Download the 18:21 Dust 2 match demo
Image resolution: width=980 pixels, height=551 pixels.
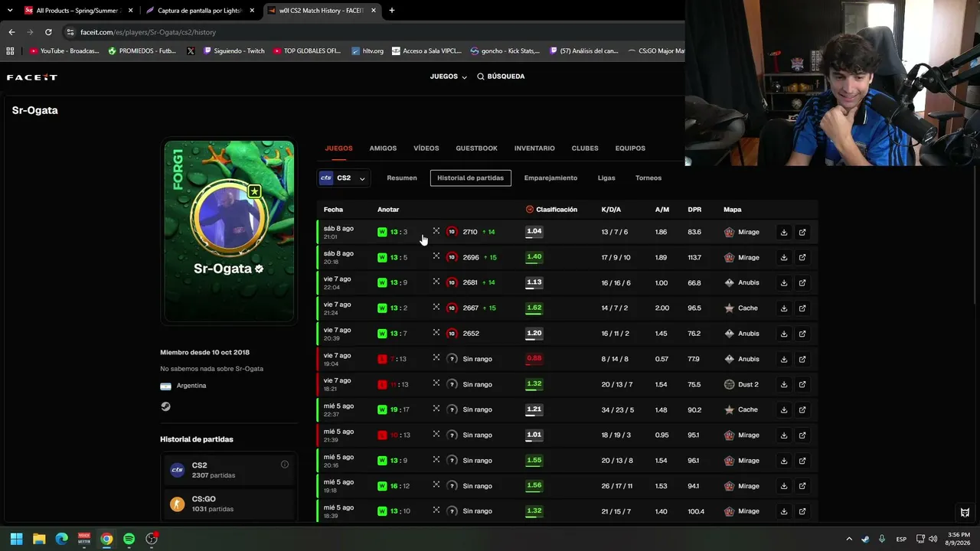tap(783, 384)
